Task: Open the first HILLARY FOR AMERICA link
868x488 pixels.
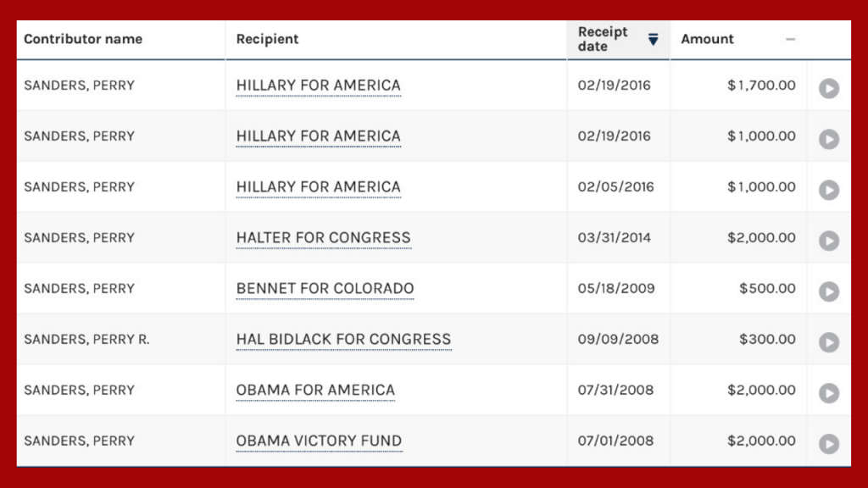Action: click(x=318, y=86)
